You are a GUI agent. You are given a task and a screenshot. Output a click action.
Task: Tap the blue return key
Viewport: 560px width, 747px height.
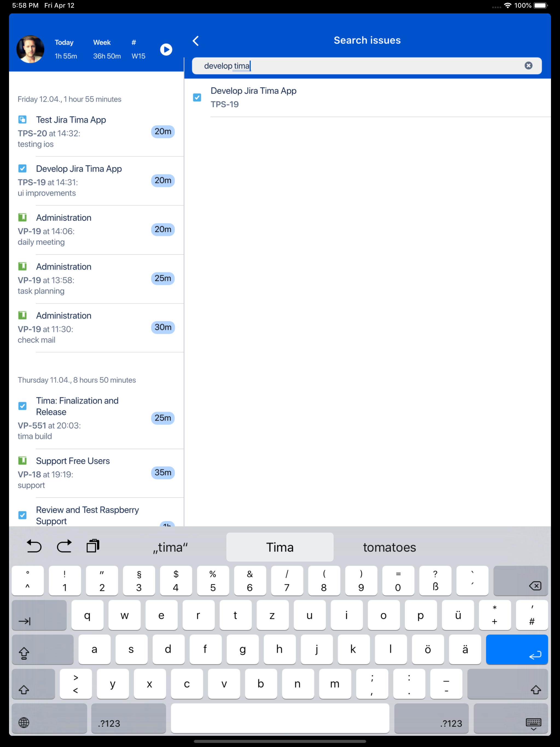point(517,649)
